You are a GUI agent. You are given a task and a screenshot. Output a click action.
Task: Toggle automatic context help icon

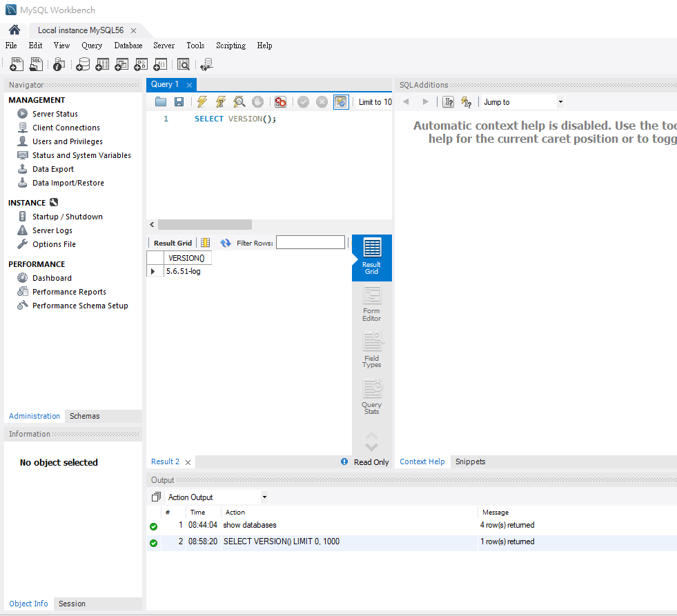pyautogui.click(x=467, y=102)
